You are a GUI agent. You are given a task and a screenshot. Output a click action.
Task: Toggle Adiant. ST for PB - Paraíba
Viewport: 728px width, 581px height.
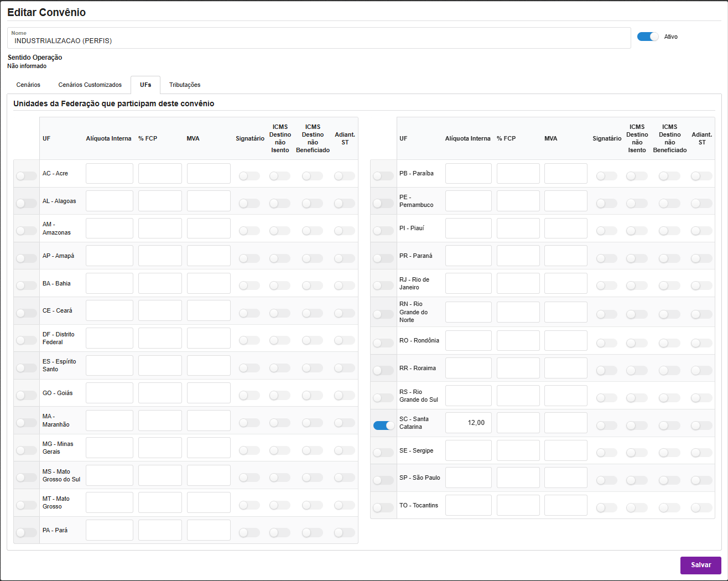(701, 176)
